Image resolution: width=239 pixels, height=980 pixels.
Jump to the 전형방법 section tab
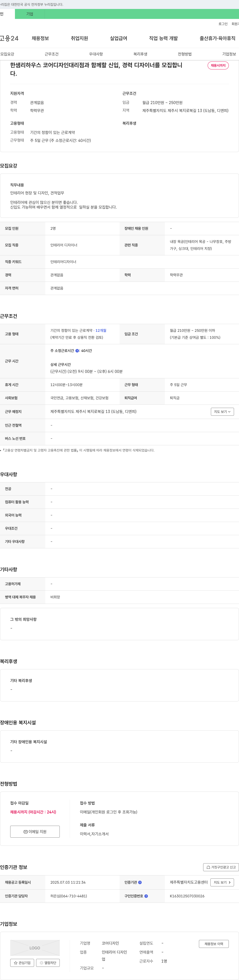click(184, 54)
